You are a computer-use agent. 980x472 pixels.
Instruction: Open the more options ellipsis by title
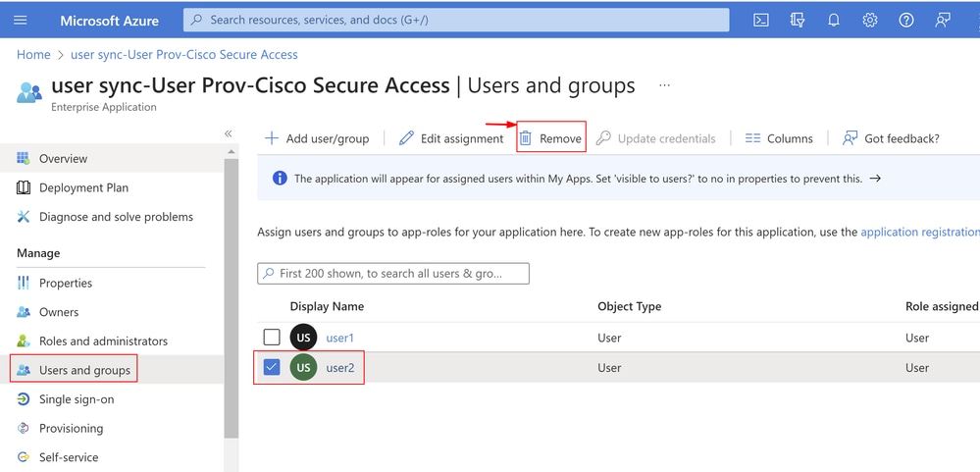point(664,85)
